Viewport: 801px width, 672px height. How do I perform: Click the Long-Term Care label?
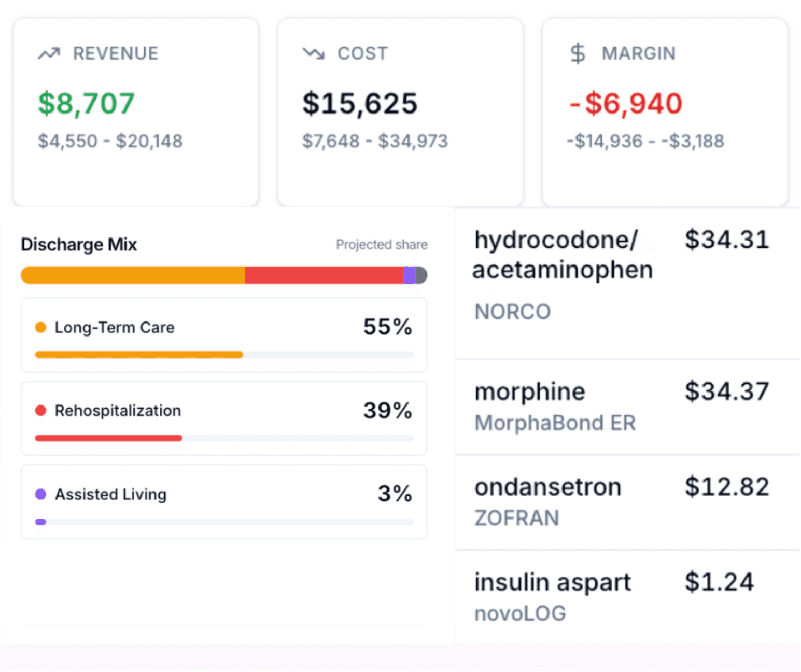[115, 328]
